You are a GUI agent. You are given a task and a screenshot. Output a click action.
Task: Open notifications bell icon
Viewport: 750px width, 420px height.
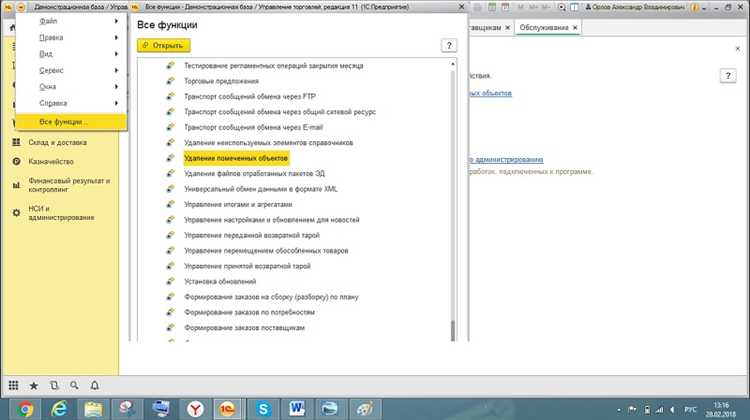coord(95,385)
